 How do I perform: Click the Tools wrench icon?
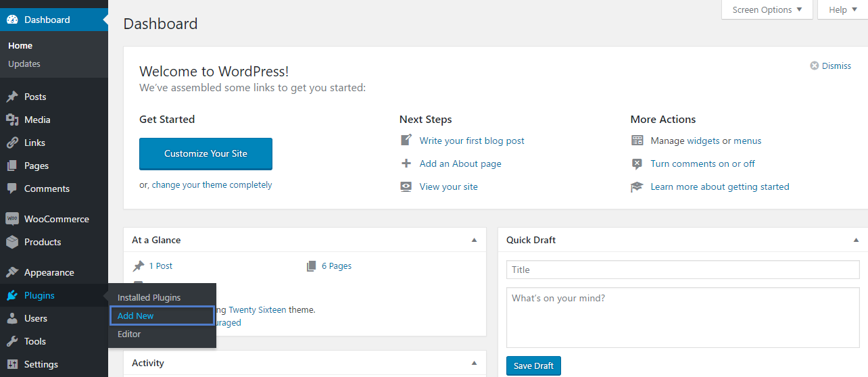pos(12,341)
